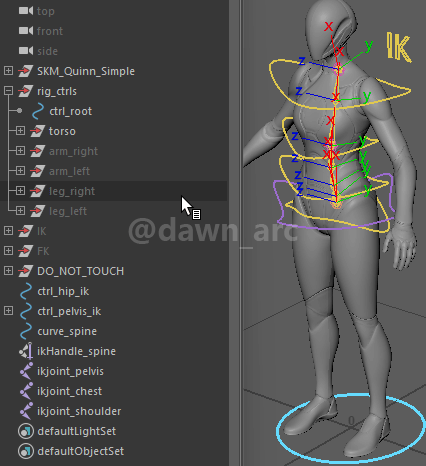Click the camera icon beside front
The width and height of the screenshot is (426, 466).
coord(26,31)
